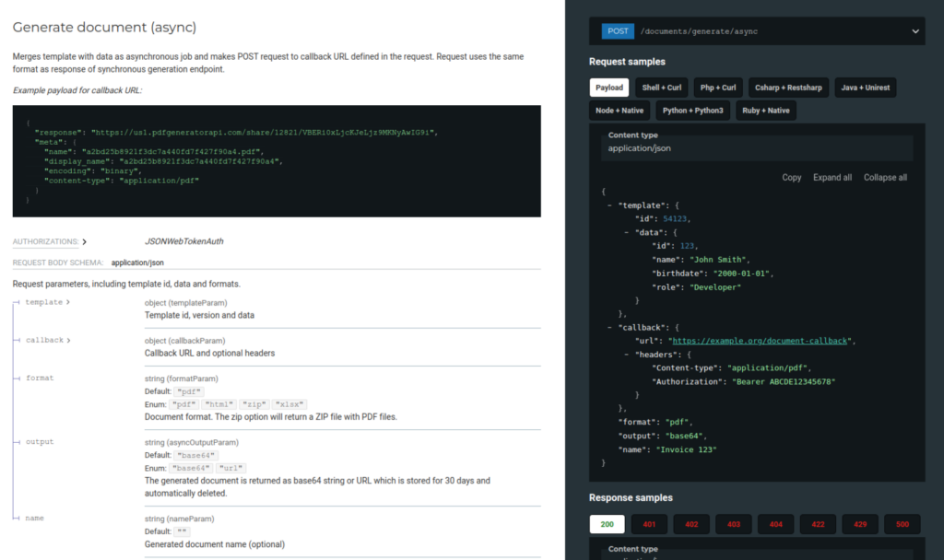This screenshot has height=560, width=944.
Task: View the 500 error response sample
Action: tap(902, 524)
